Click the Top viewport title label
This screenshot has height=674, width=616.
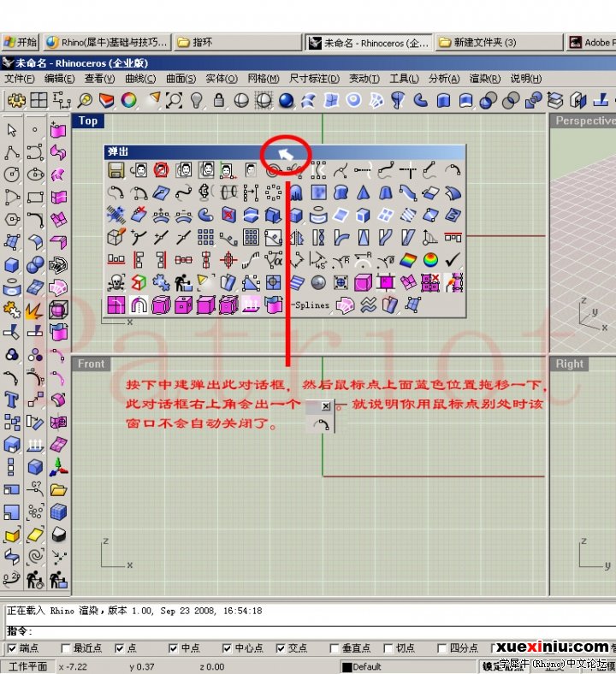[x=87, y=121]
